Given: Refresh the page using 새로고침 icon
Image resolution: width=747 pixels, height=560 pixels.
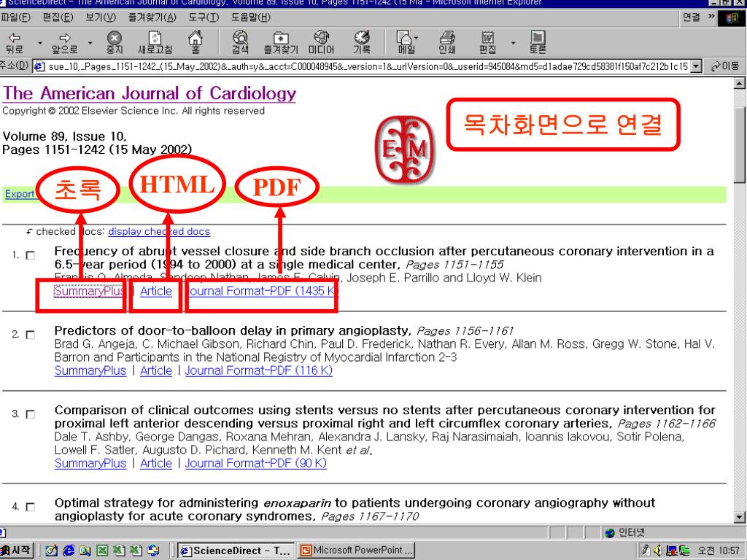Looking at the screenshot, I should [x=155, y=43].
